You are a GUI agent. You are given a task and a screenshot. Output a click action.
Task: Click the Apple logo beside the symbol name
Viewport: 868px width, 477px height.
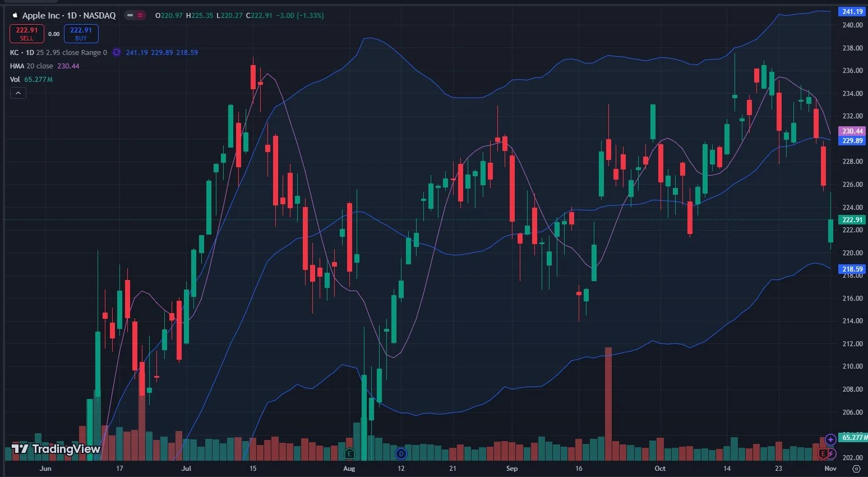(15, 16)
